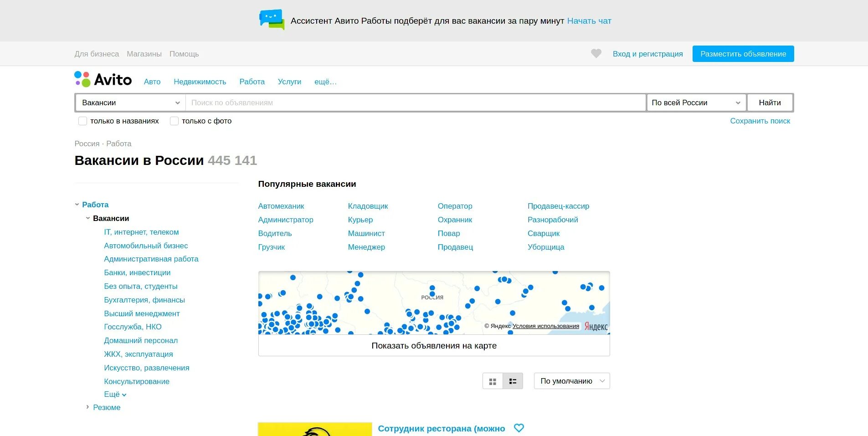
Task: Open popular vacancy 'Сварщик'
Action: (x=544, y=234)
